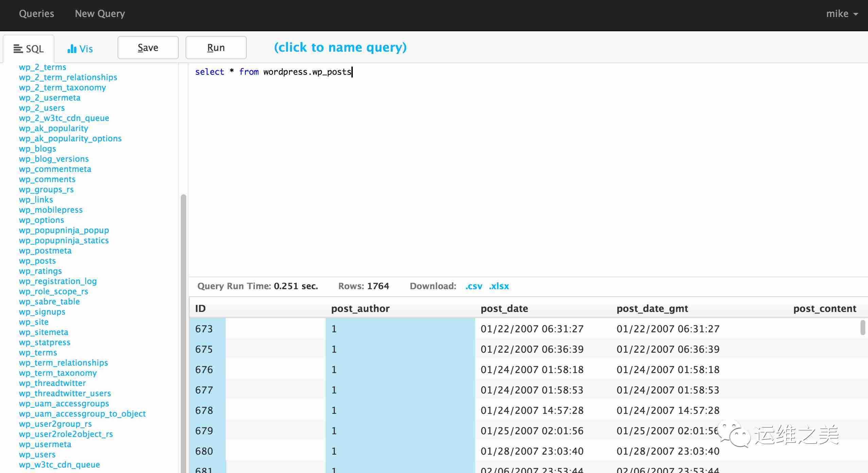Switch to Vis tab for visualization

pyautogui.click(x=80, y=49)
